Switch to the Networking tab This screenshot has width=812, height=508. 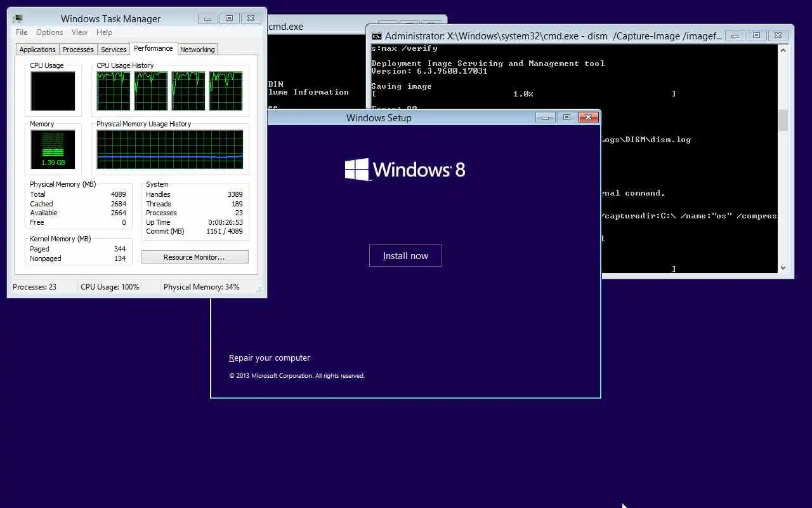coord(197,50)
